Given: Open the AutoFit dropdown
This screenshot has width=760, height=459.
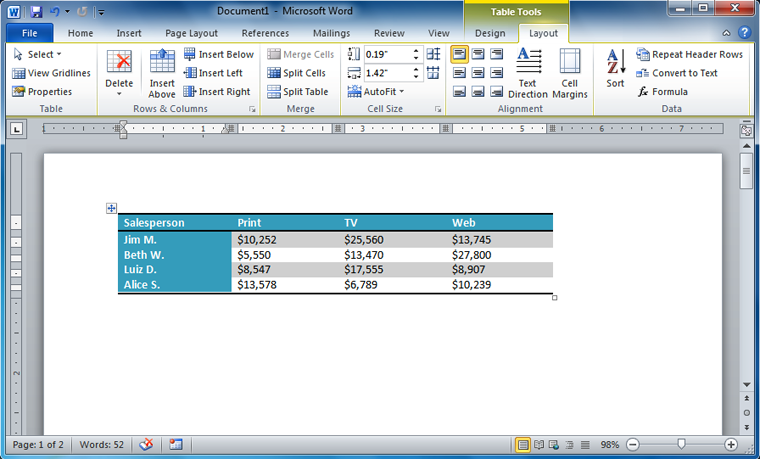Looking at the screenshot, I should point(376,91).
